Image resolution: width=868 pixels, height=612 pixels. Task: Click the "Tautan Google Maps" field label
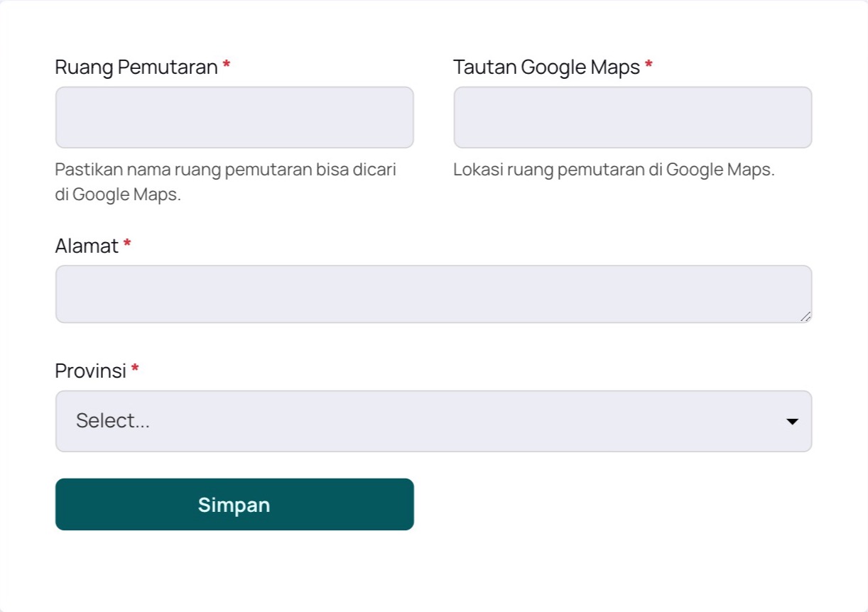pos(546,67)
